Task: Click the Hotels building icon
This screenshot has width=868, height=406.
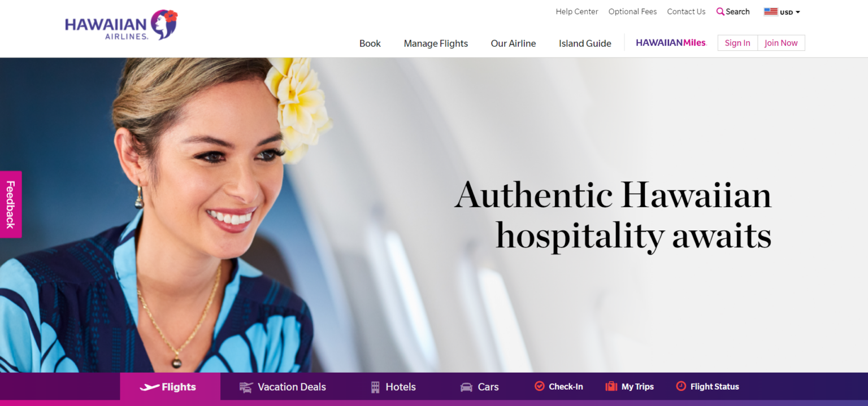Action: pyautogui.click(x=375, y=387)
